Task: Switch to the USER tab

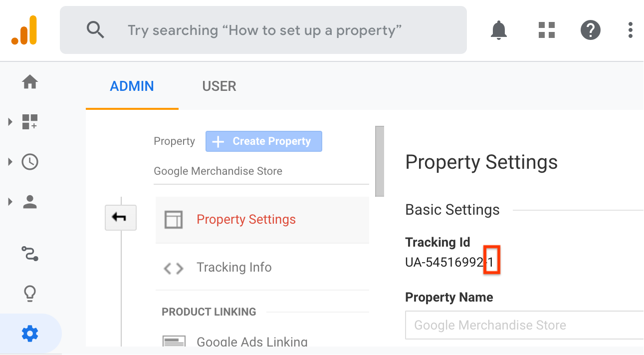Action: (219, 86)
